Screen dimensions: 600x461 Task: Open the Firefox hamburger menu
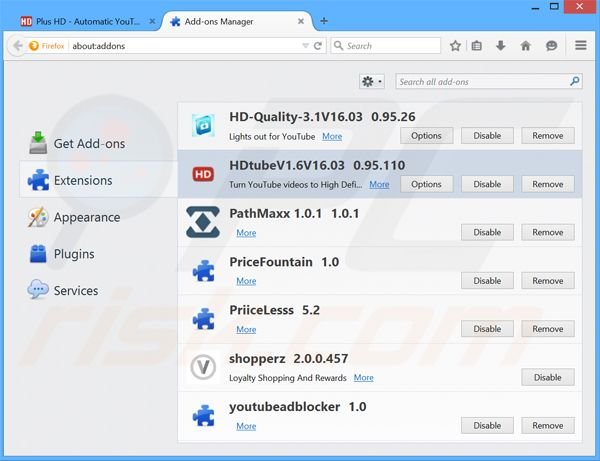[x=580, y=46]
